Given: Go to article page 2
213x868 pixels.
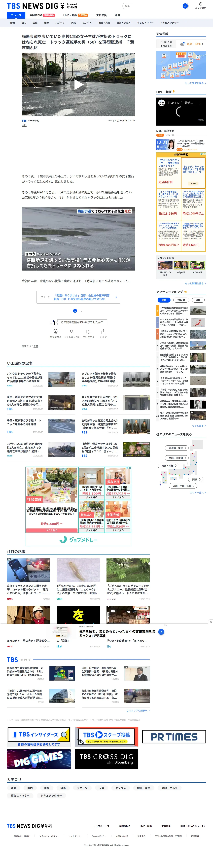Looking at the screenshot, I should coord(82,311).
